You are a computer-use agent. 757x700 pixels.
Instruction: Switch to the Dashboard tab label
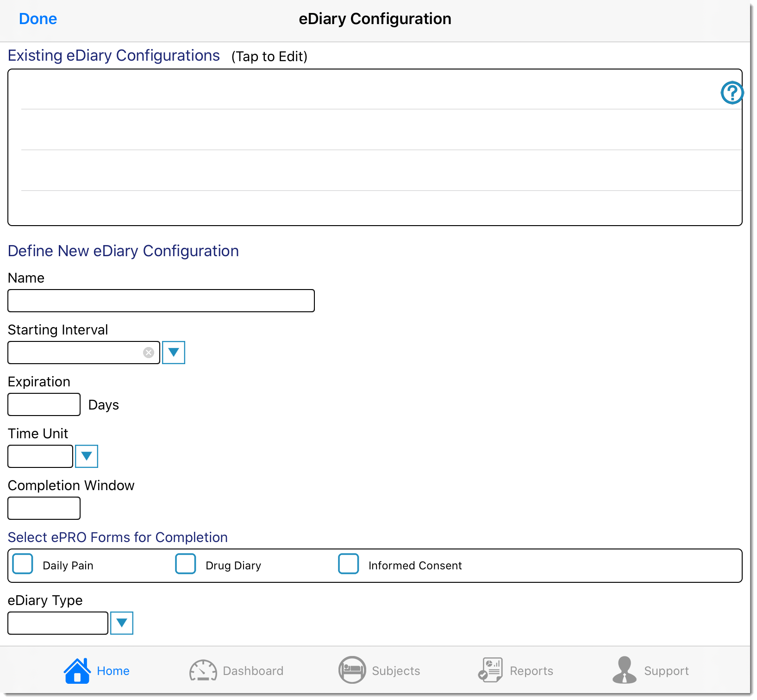pos(253,671)
